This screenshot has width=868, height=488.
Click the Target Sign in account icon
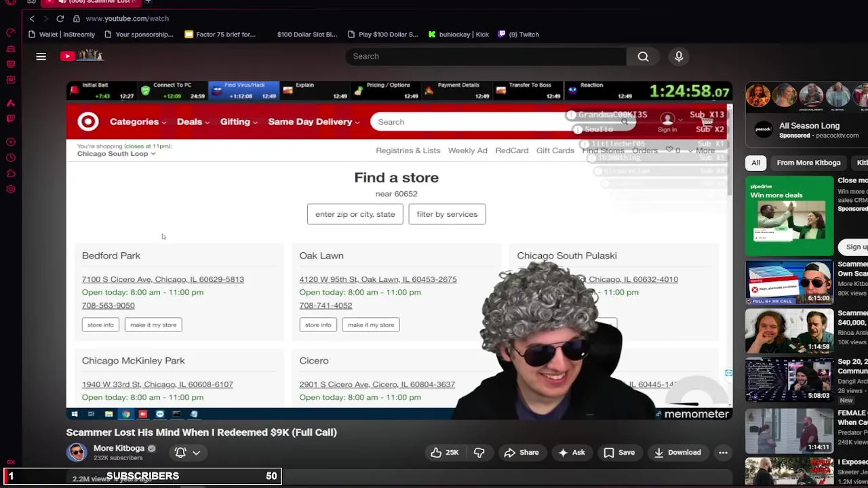click(x=667, y=121)
